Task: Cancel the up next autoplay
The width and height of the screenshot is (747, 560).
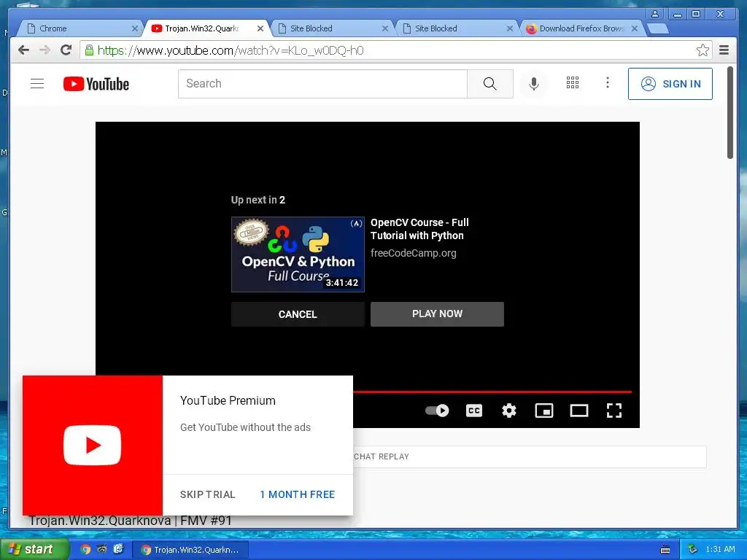Action: (x=298, y=314)
